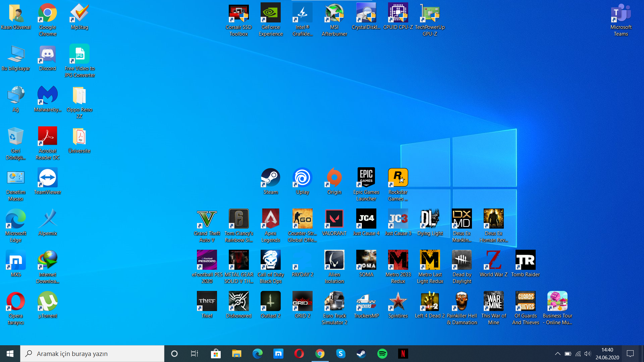Select Call of Duty Black Ops icon
644x362 pixels.
270,267
